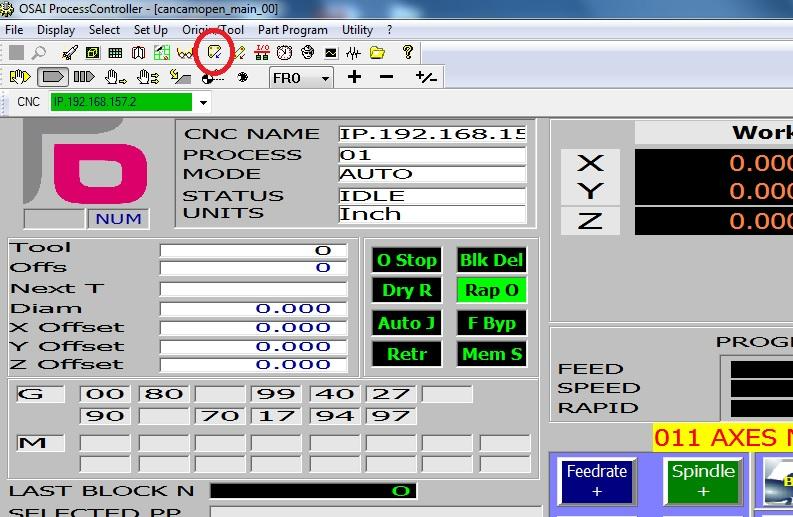Screen dimensions: 793x517
Task: Open the Display menu
Action: (56, 30)
